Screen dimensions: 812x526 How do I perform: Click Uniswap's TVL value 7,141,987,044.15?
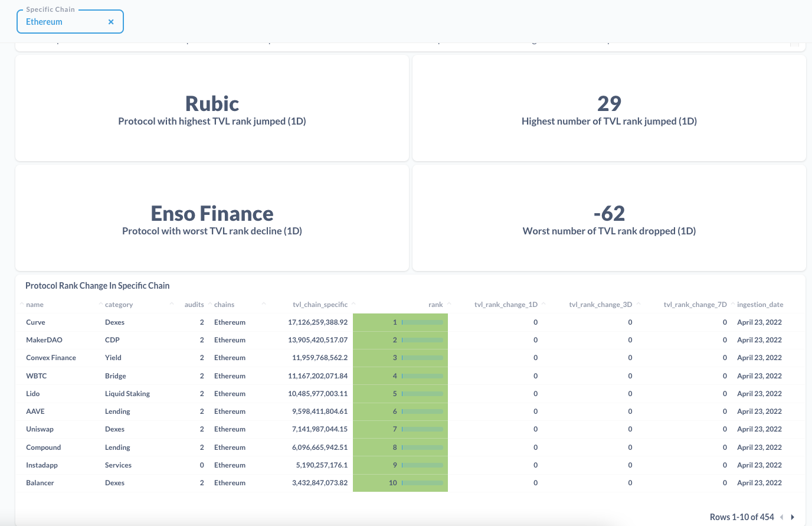pyautogui.click(x=320, y=429)
